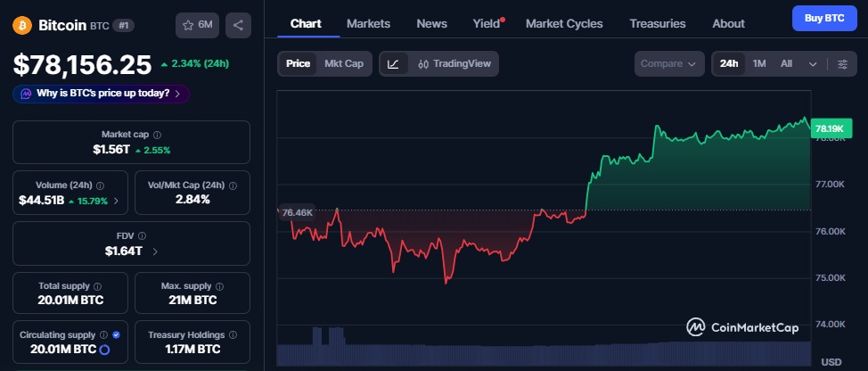Click the 1.17M BTC treasury holdings value

click(x=192, y=350)
